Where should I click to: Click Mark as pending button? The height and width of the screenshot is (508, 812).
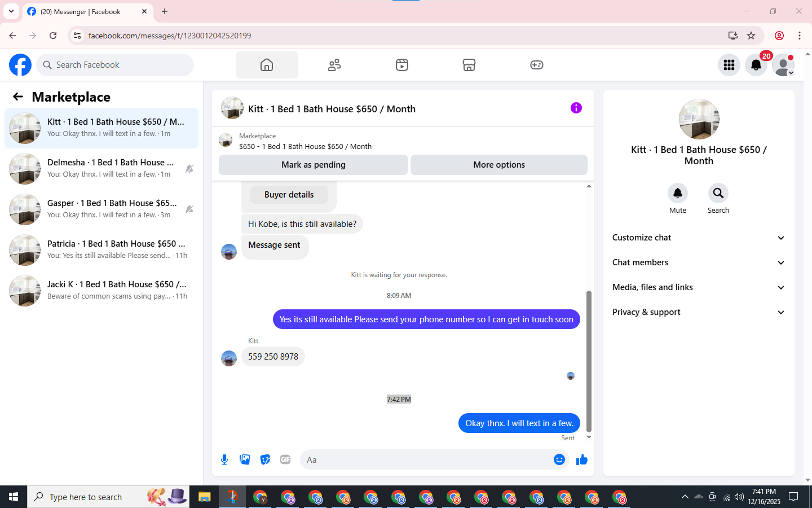click(314, 165)
